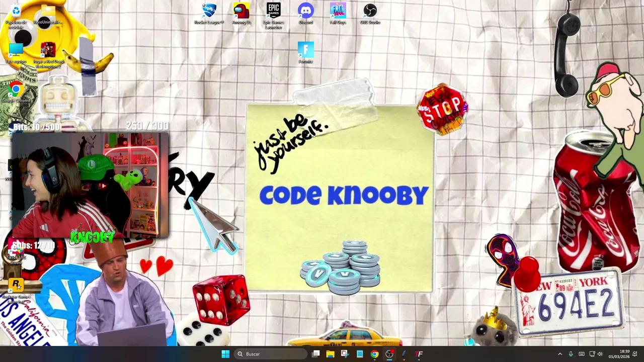
Task: Open the Windows Start menu
Action: [x=225, y=354]
